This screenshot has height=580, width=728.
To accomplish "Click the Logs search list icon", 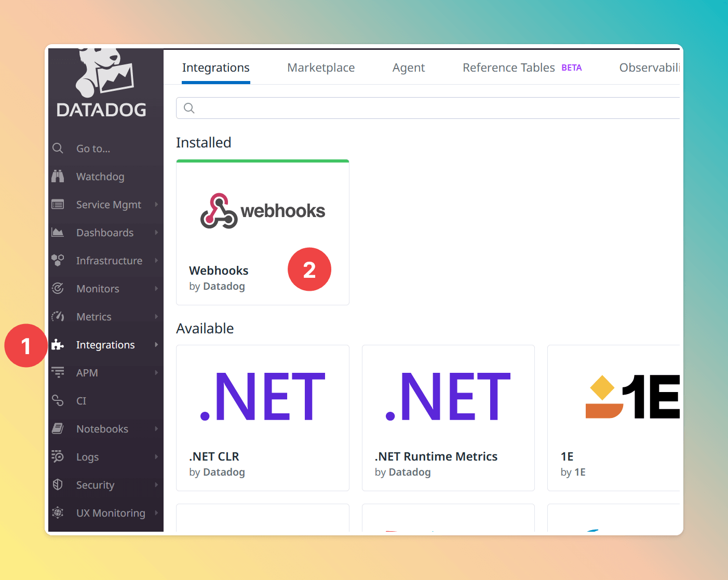I will coord(58,457).
